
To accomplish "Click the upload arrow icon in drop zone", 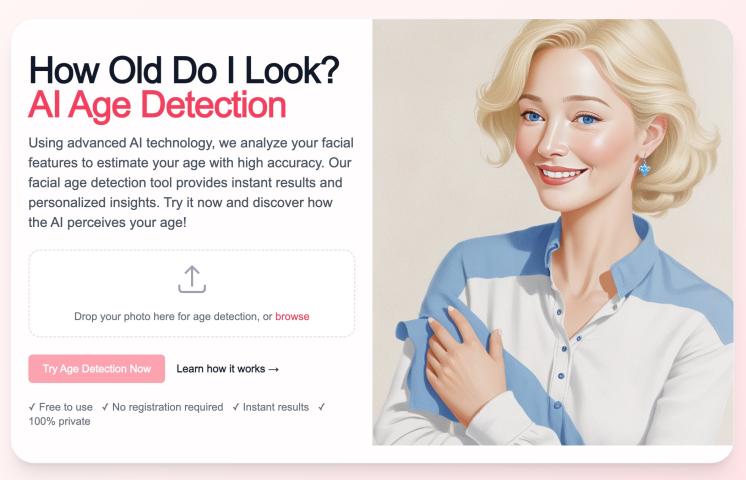I will click(x=192, y=279).
